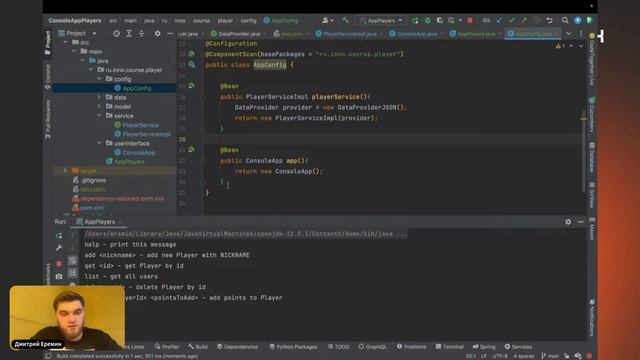Rerun AppPlayers from the main toolbar
Viewport: 640px width, 360px height.
click(x=415, y=20)
